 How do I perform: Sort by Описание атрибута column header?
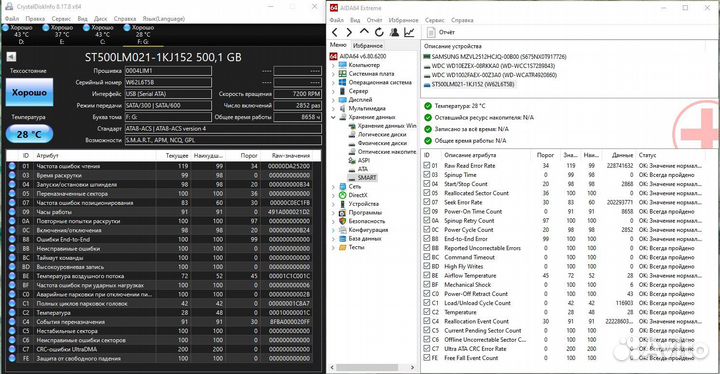click(x=485, y=155)
